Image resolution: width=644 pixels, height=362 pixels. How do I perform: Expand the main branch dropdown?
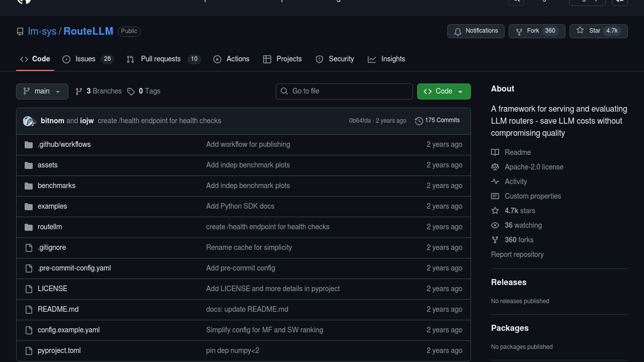coord(42,91)
